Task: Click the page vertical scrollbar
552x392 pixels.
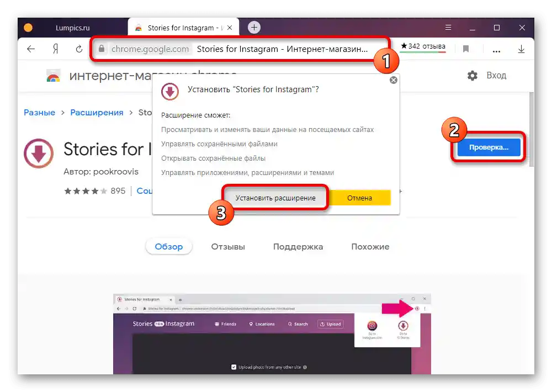Action: click(531, 129)
